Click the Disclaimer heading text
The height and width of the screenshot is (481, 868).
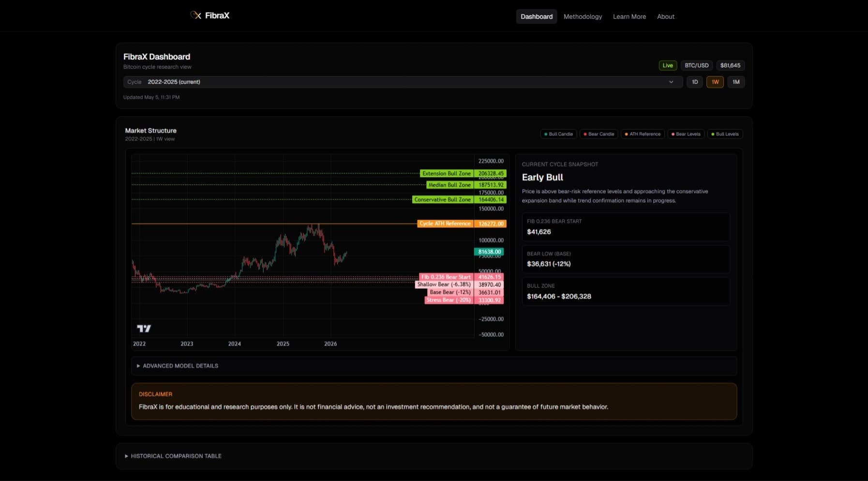coord(155,394)
